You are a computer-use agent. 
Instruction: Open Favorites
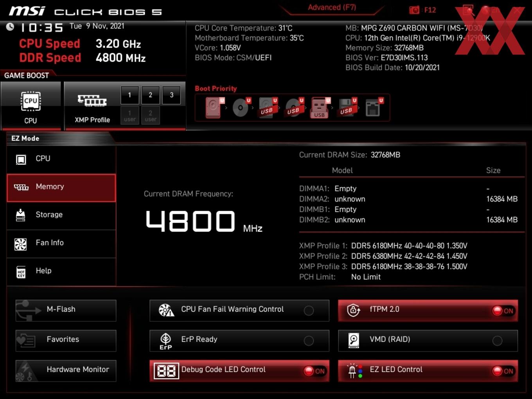click(x=66, y=340)
